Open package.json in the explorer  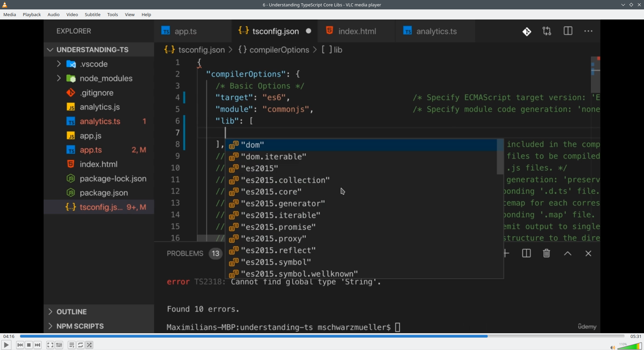pyautogui.click(x=99, y=193)
